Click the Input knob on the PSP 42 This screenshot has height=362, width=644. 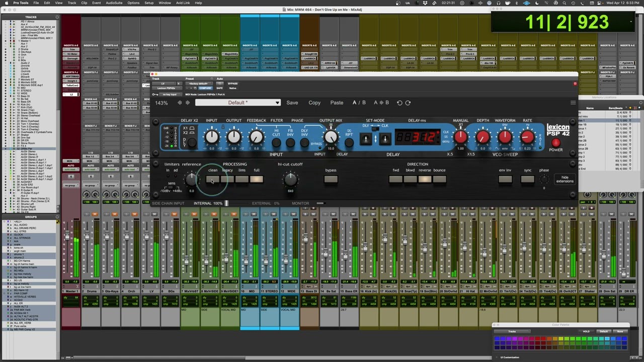212,137
